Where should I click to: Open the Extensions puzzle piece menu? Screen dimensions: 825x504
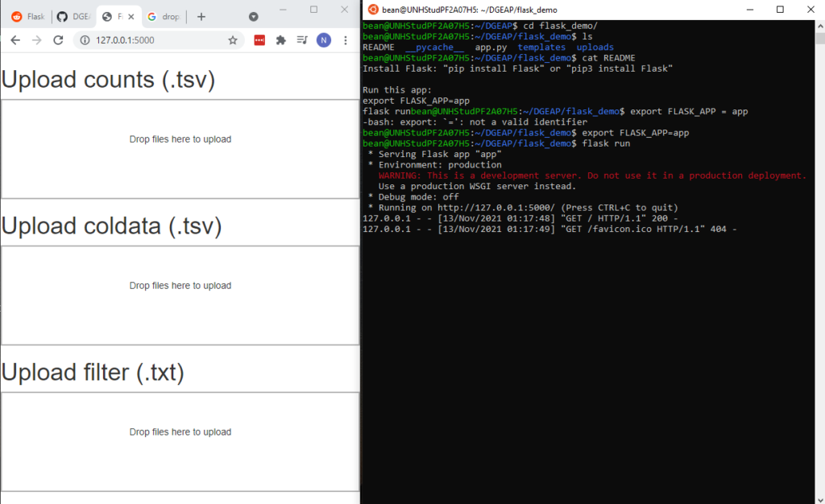tap(280, 40)
